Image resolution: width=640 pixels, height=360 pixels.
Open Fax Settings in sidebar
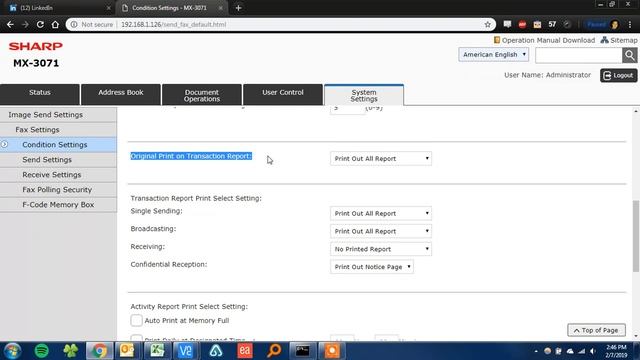[x=58, y=130]
